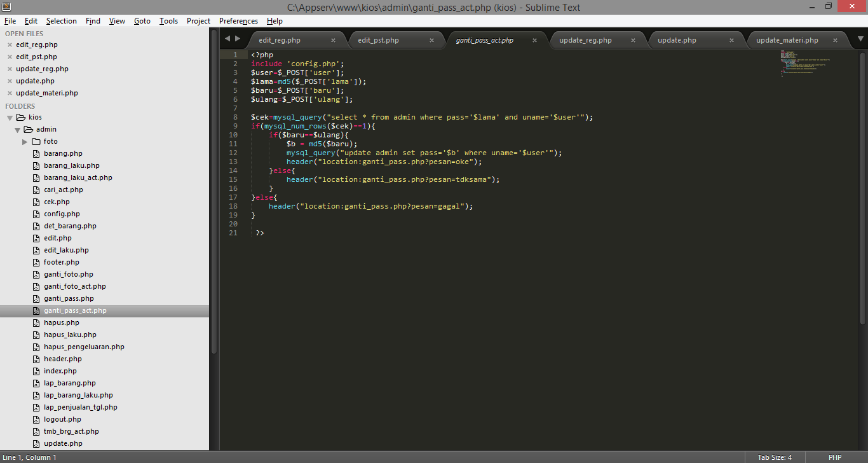Close edit_reg.php in open files list
Image resolution: width=868 pixels, height=463 pixels.
coord(10,45)
